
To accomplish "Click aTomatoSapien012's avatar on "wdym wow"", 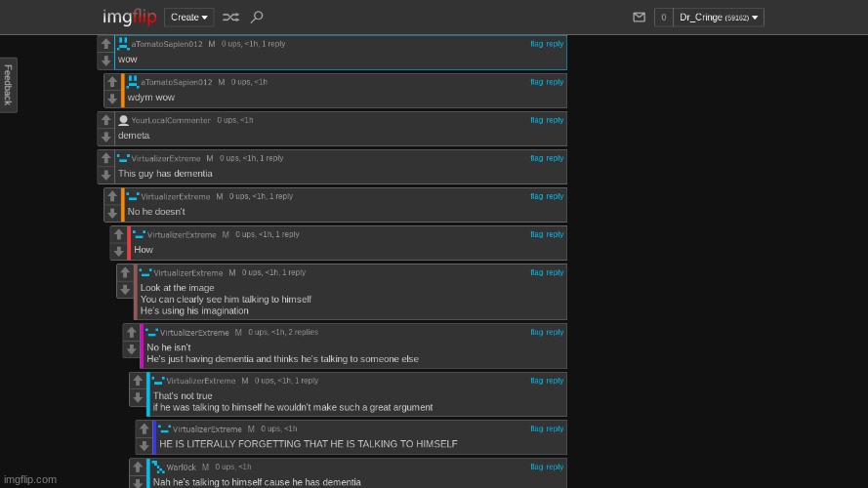I will [x=133, y=82].
